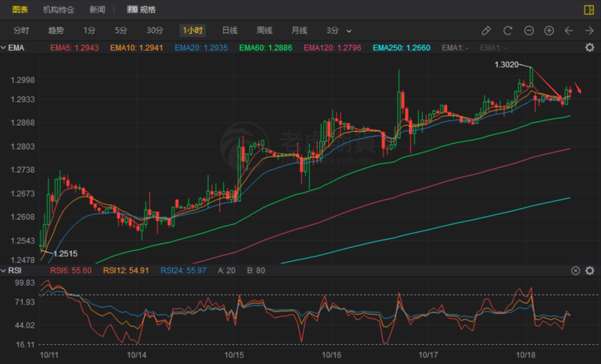
Task: Select the 1分 timeframe
Action: (x=90, y=30)
